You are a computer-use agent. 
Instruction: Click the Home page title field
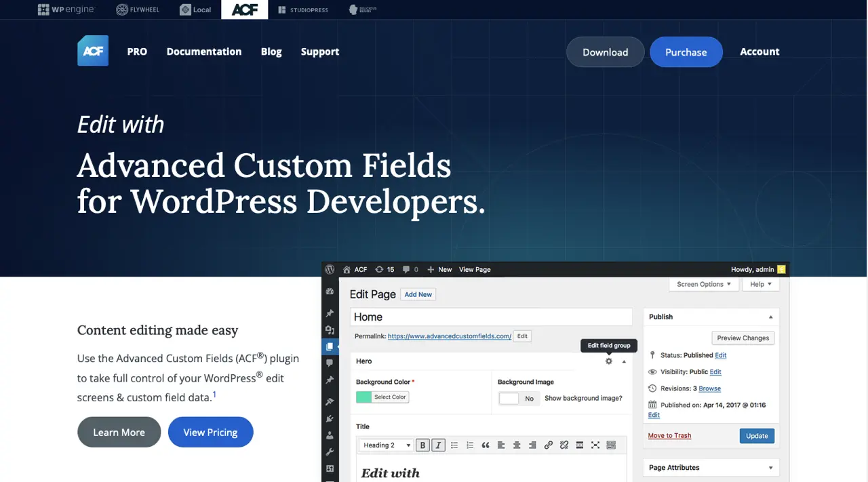pyautogui.click(x=492, y=317)
